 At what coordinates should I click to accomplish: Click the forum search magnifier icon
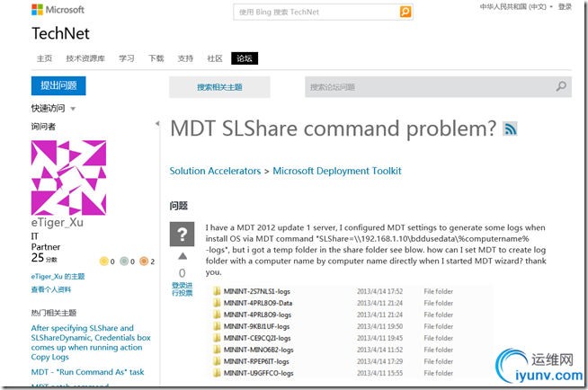click(561, 86)
